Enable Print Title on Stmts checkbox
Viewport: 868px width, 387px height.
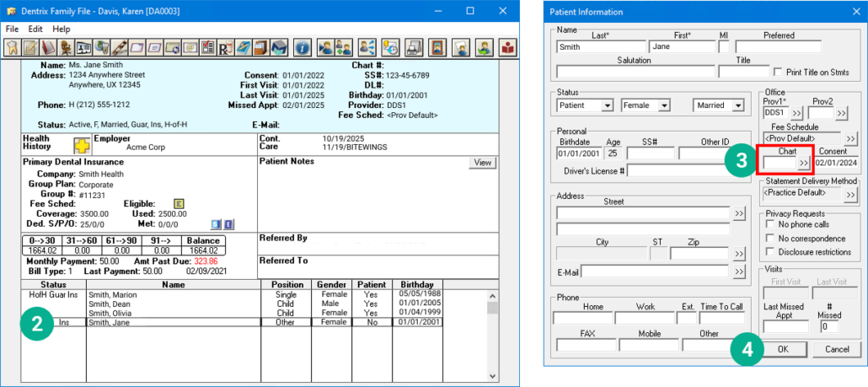pos(777,73)
